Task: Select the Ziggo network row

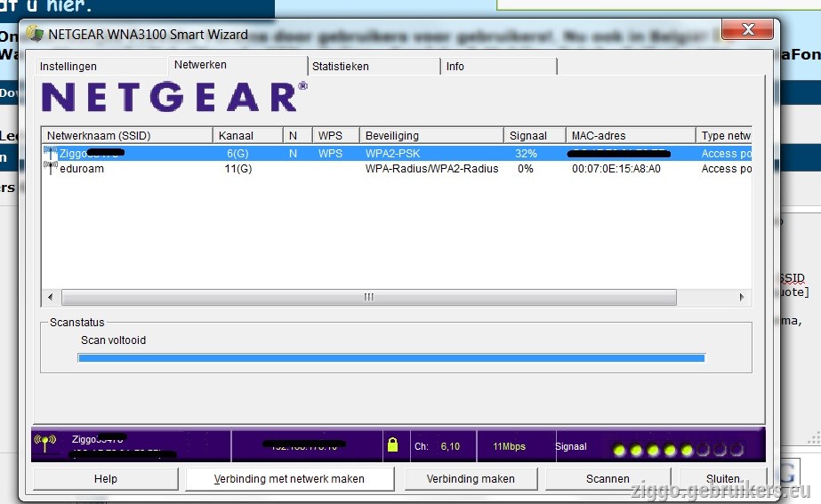Action: click(x=397, y=154)
